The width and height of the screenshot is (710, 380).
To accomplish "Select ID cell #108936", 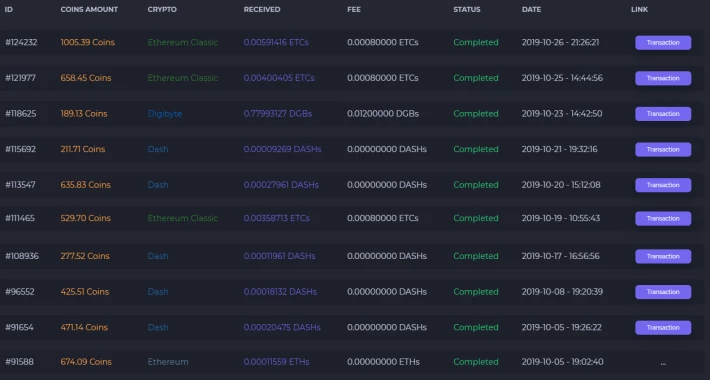I will point(22,256).
